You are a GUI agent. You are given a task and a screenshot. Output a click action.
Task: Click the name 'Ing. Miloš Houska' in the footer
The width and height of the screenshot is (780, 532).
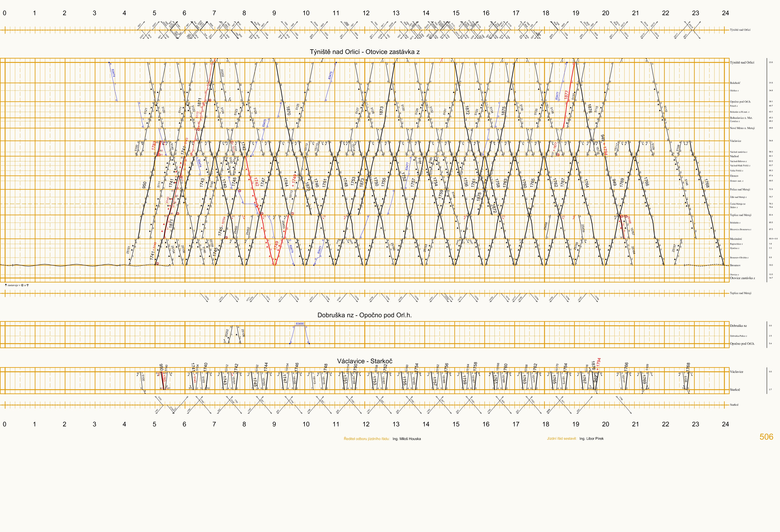(406, 439)
